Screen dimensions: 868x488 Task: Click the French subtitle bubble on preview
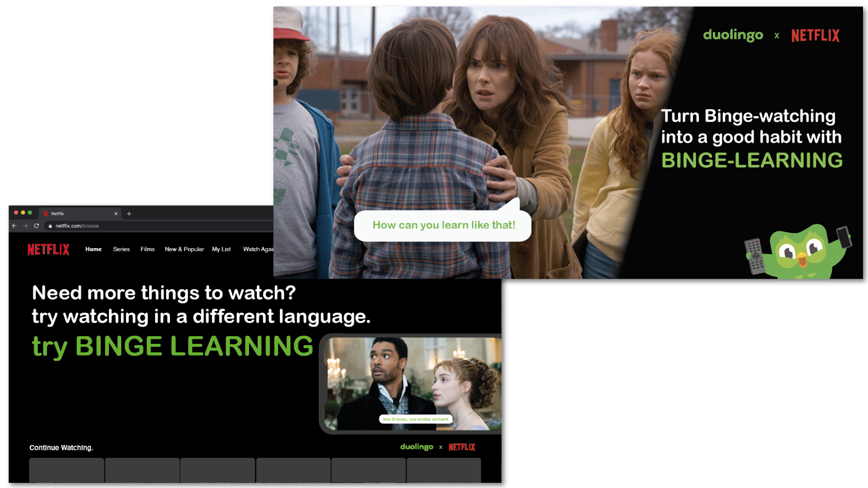[x=415, y=419]
